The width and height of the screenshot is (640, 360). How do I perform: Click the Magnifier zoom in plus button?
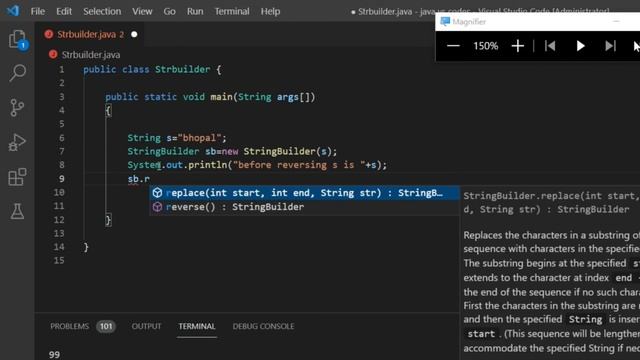tap(518, 46)
